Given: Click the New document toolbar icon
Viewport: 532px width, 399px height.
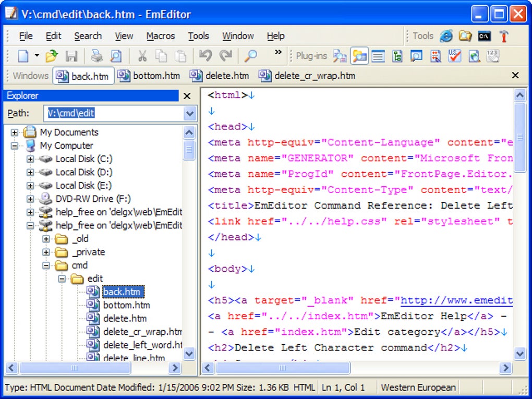Looking at the screenshot, I should click(x=23, y=56).
